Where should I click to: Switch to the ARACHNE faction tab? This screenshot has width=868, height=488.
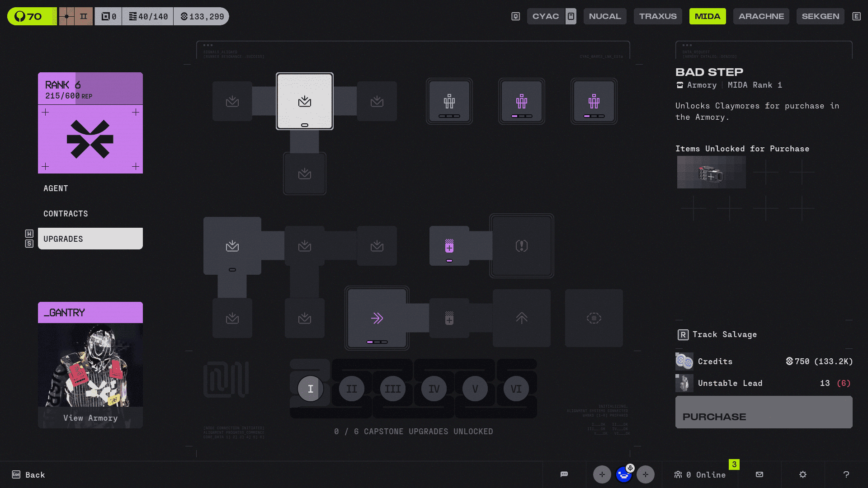[x=761, y=16]
